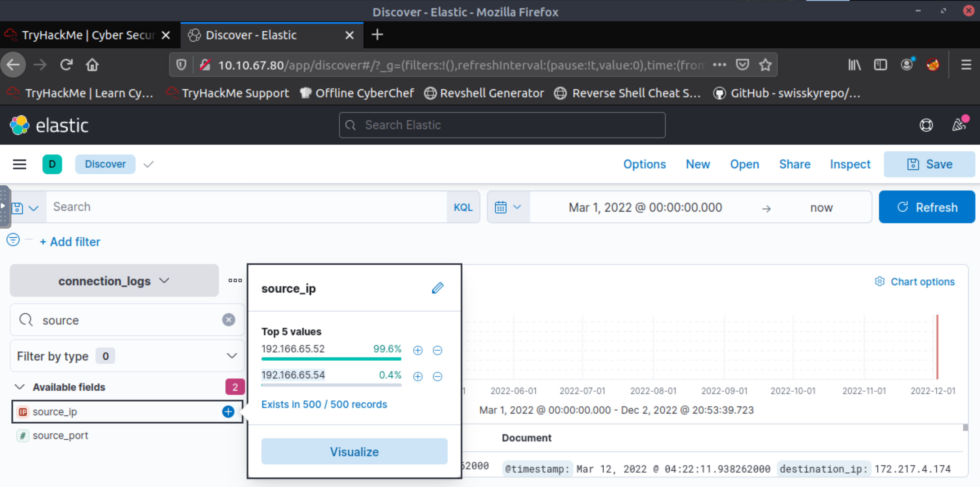Open the filter options circle icon
The height and width of the screenshot is (487, 980).
tap(13, 240)
